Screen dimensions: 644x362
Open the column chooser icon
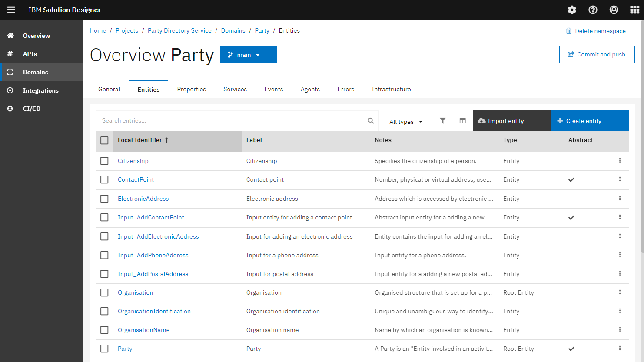point(462,121)
